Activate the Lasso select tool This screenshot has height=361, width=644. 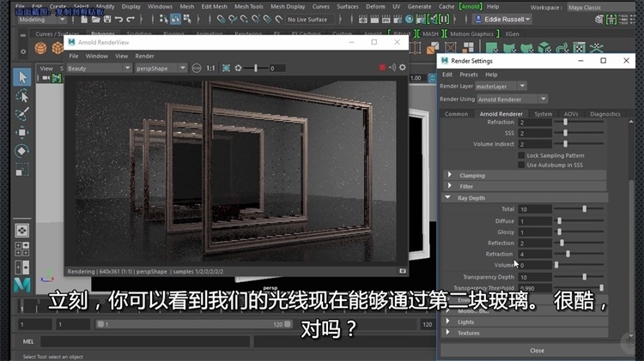pyautogui.click(x=22, y=95)
